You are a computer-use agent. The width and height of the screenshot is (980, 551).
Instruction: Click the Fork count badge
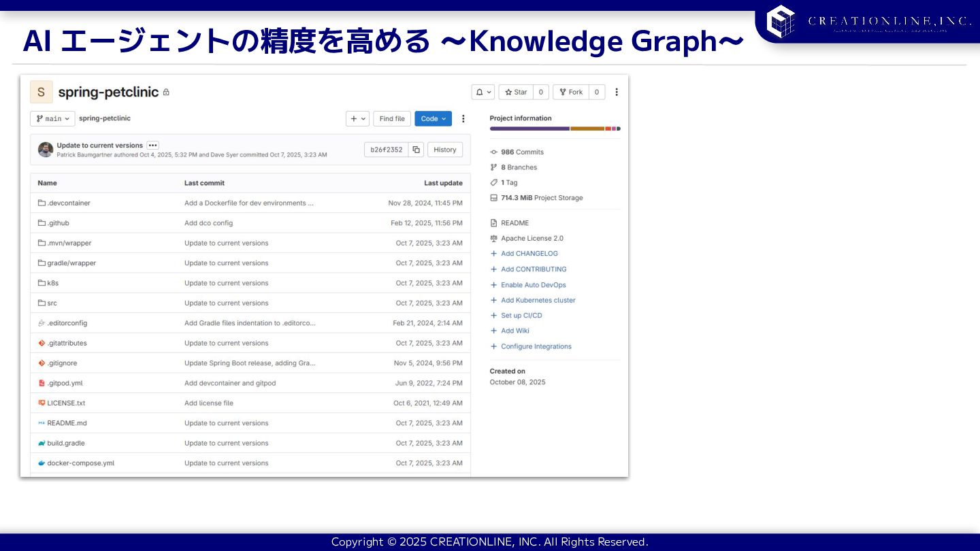pyautogui.click(x=597, y=92)
